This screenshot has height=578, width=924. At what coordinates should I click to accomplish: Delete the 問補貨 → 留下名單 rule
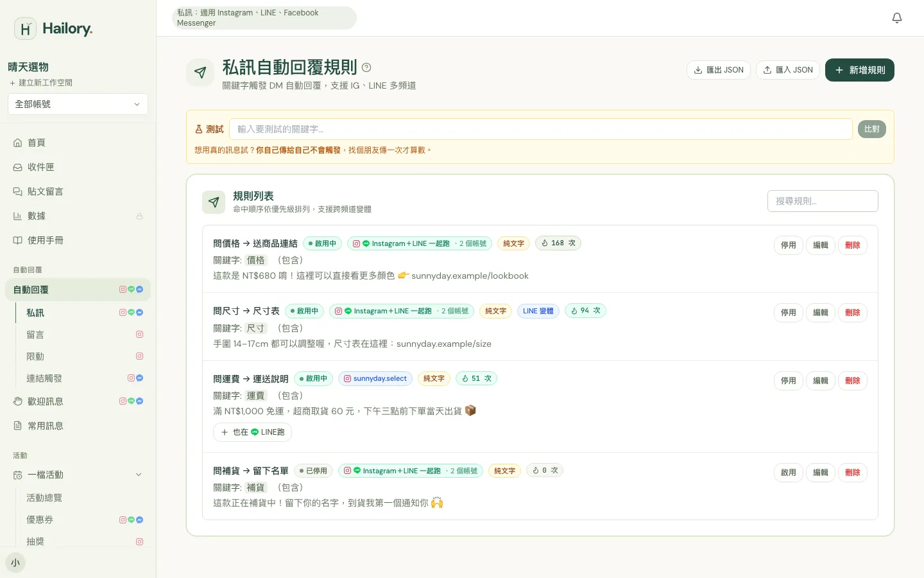853,473
